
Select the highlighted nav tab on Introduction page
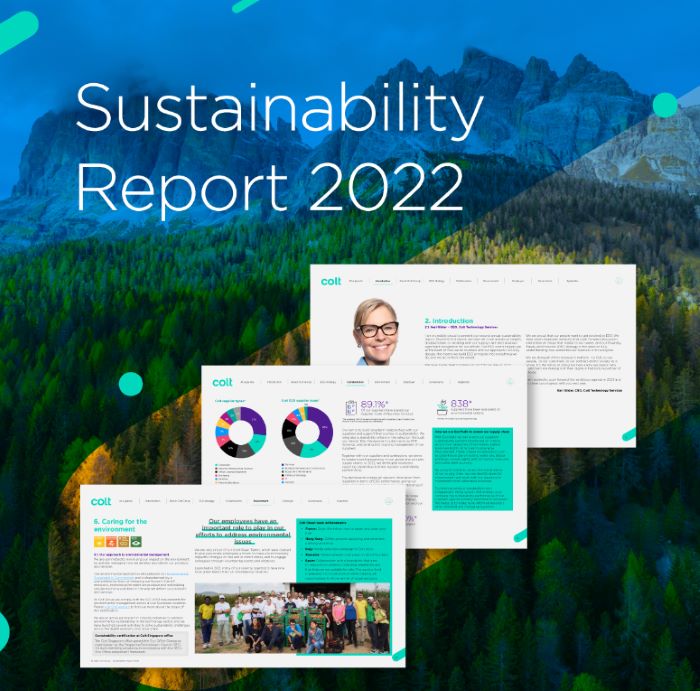coord(383,281)
